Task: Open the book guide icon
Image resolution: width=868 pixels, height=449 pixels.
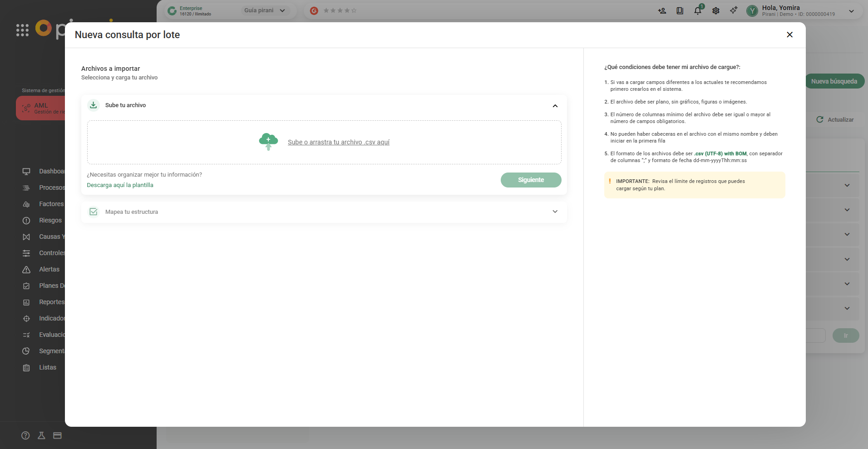Action: coord(680,11)
